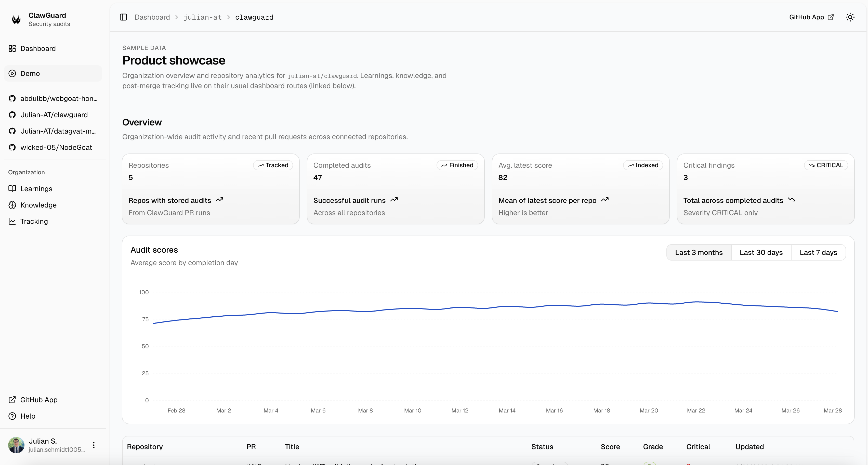Image resolution: width=868 pixels, height=465 pixels.
Task: Open the GitHub App external link top right
Action: (x=811, y=17)
